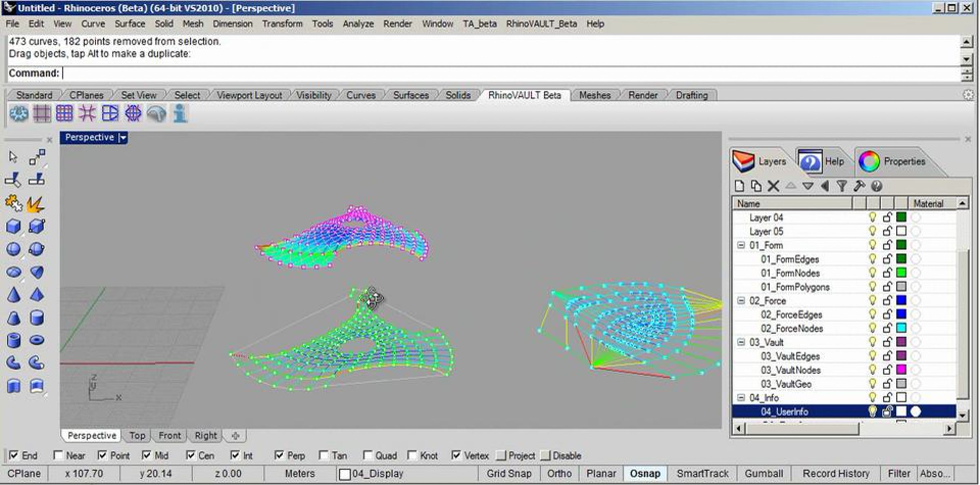The width and height of the screenshot is (980, 485).
Task: Collapse the 03_Vault layer group
Action: [741, 342]
